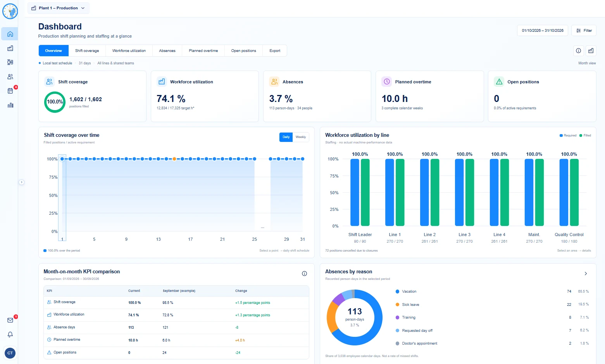Click the Workforce utilization card factory icon
The width and height of the screenshot is (605, 364).
click(162, 81)
